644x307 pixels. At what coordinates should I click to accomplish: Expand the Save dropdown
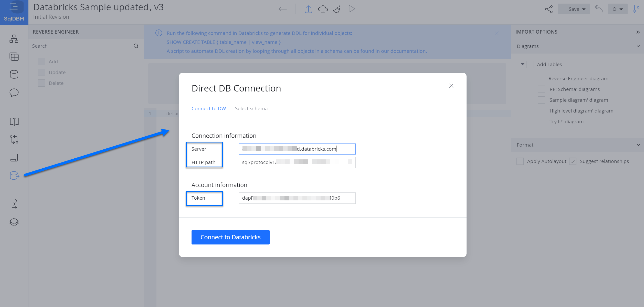click(x=574, y=9)
